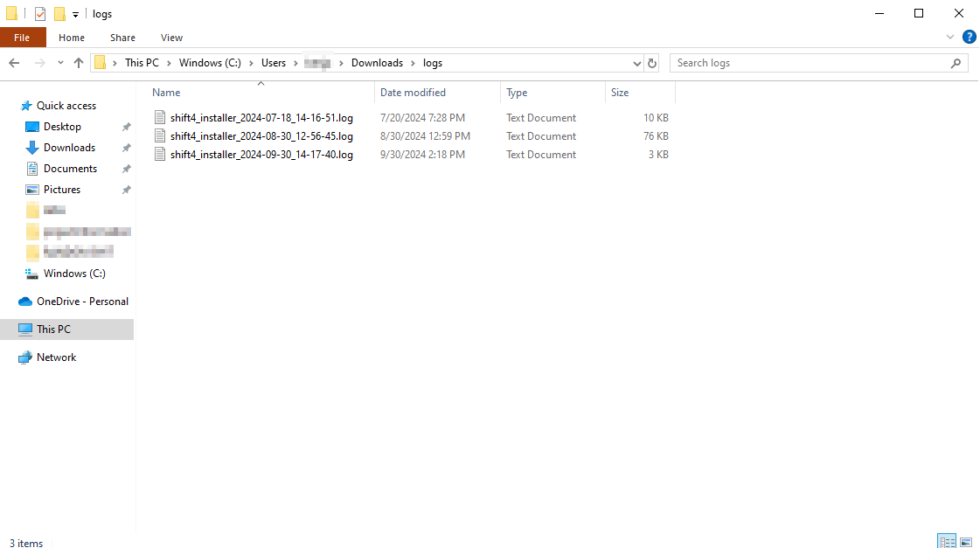Click the OneDrive cloud icon

coord(25,302)
